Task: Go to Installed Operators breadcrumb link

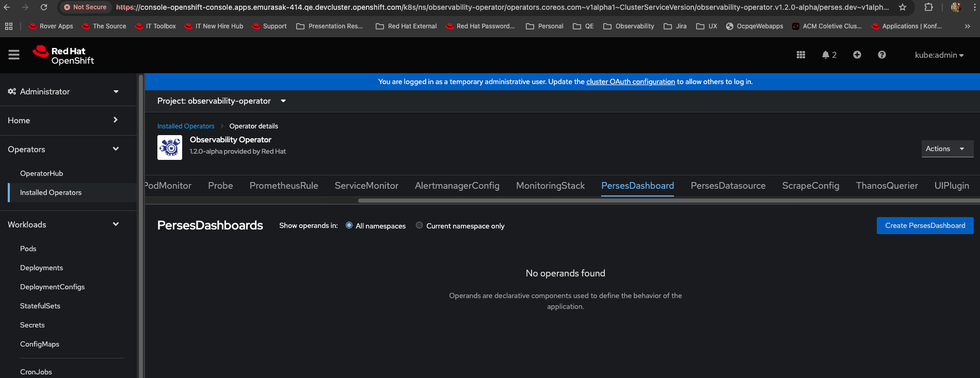Action: pos(186,126)
